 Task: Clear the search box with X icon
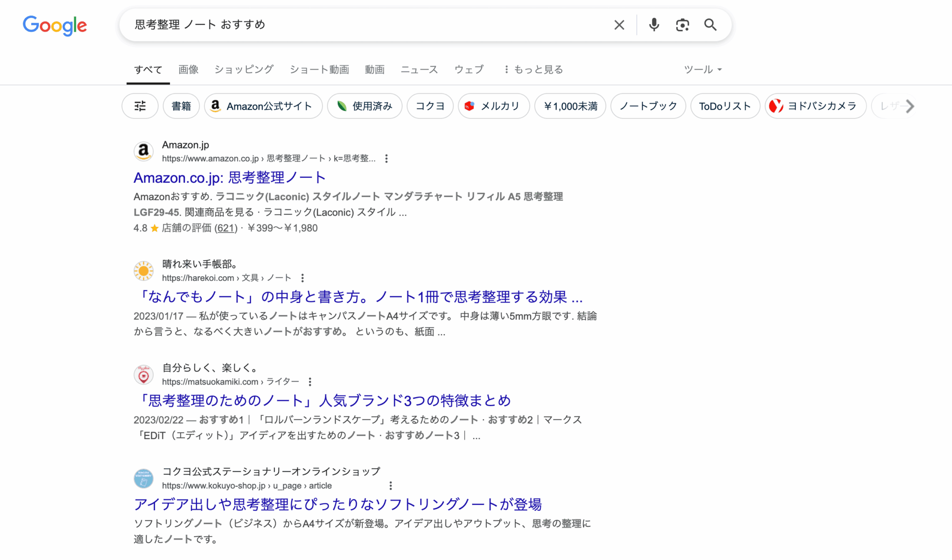[x=619, y=25]
